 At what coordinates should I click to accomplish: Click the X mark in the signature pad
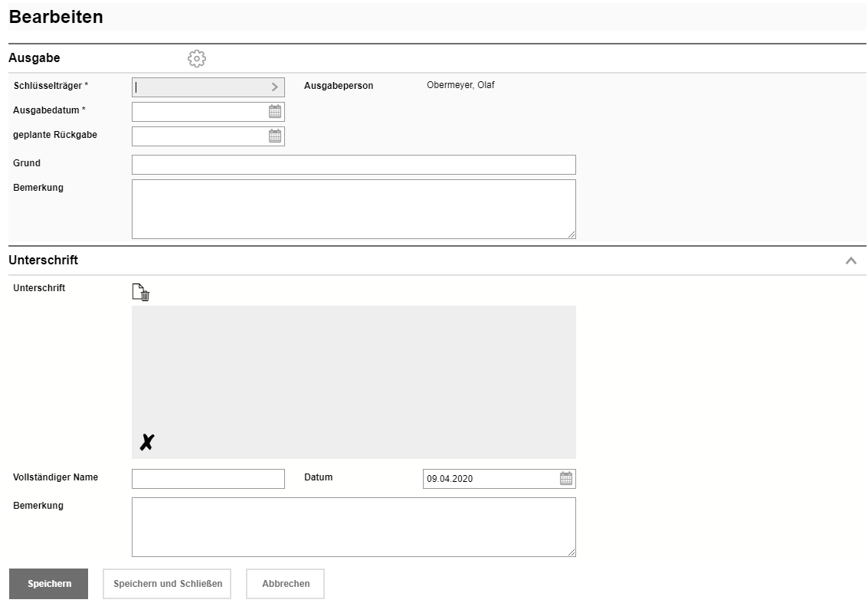pos(146,442)
